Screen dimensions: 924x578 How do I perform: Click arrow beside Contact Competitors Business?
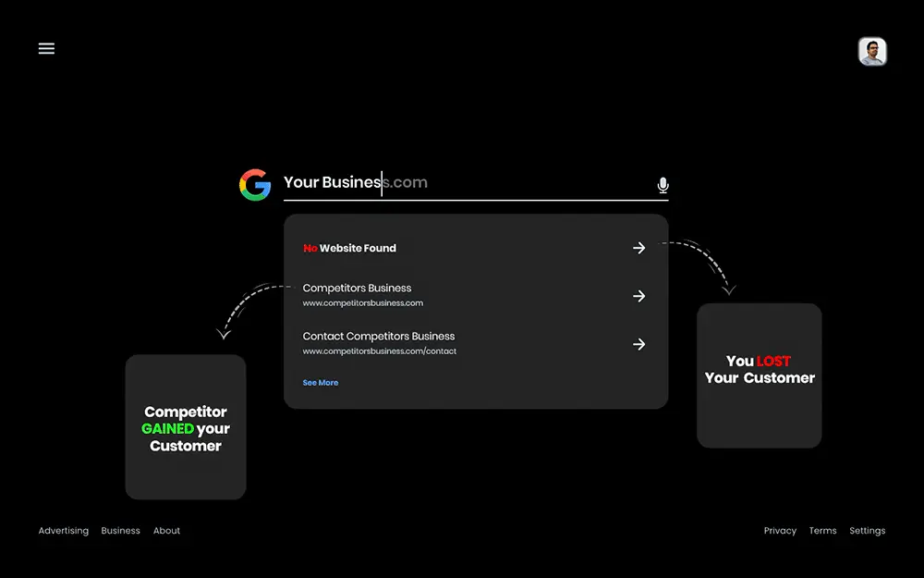tap(638, 344)
